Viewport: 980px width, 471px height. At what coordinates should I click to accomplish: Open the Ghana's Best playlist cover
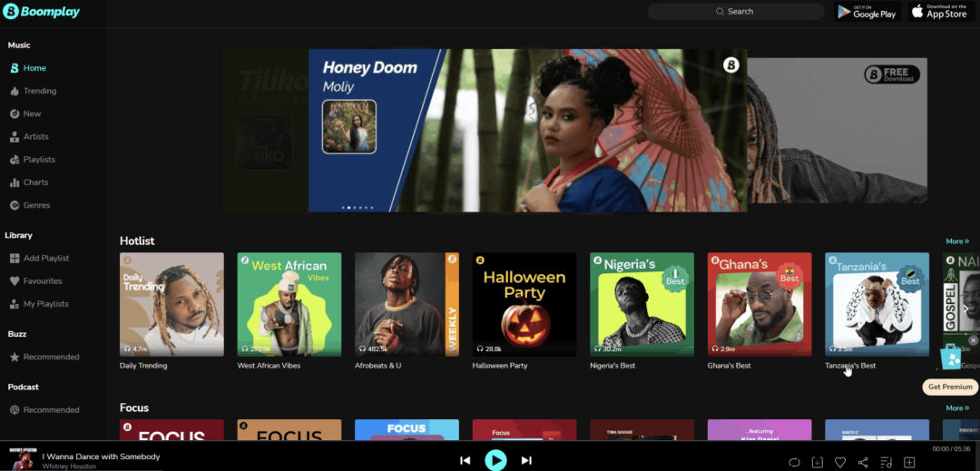point(759,304)
